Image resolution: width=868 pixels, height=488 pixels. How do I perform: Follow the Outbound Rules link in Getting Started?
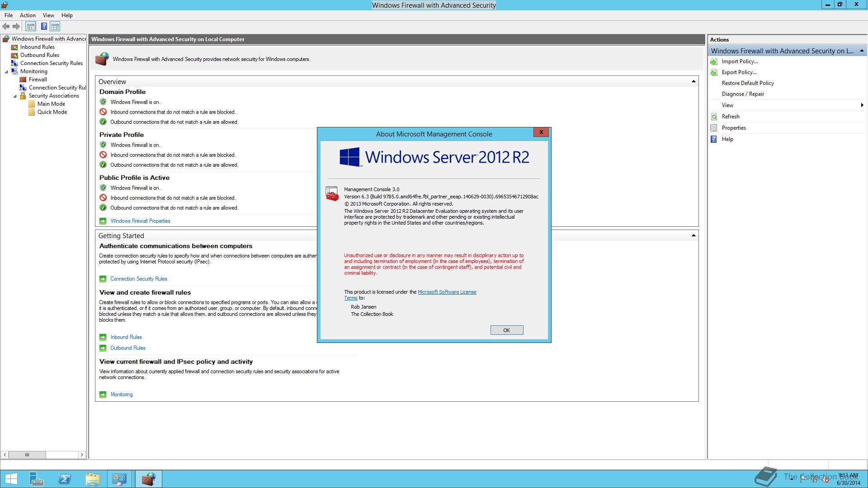pos(128,348)
